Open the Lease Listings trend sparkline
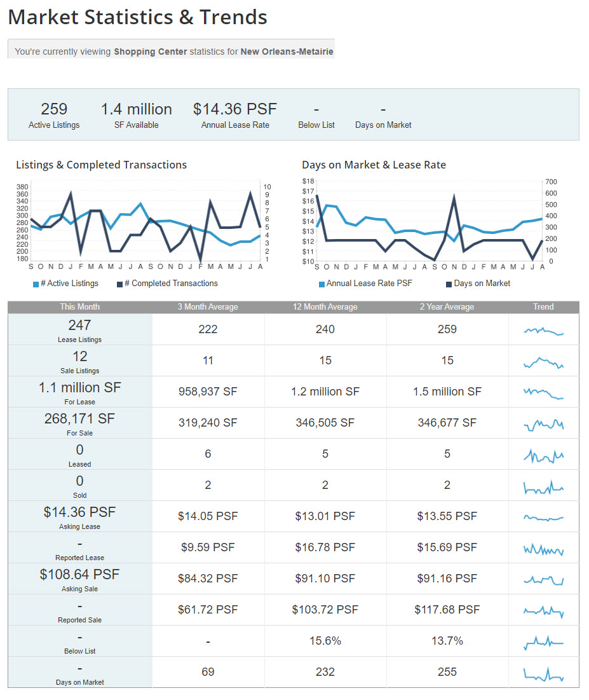The height and width of the screenshot is (700, 589). [x=543, y=331]
